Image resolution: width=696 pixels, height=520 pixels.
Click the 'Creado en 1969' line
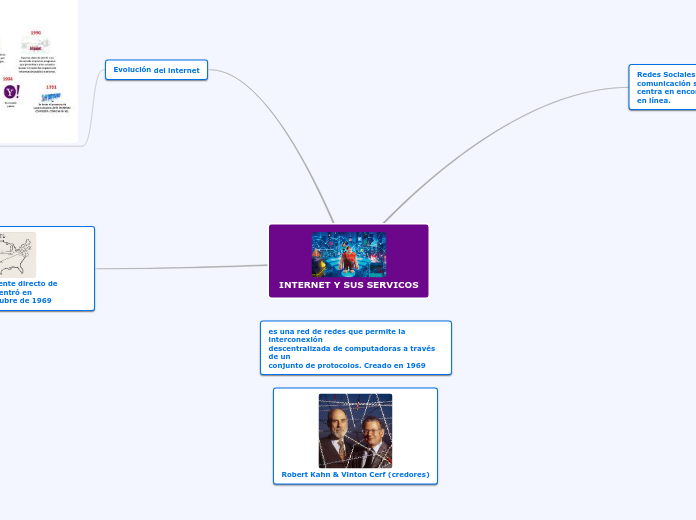tap(395, 365)
